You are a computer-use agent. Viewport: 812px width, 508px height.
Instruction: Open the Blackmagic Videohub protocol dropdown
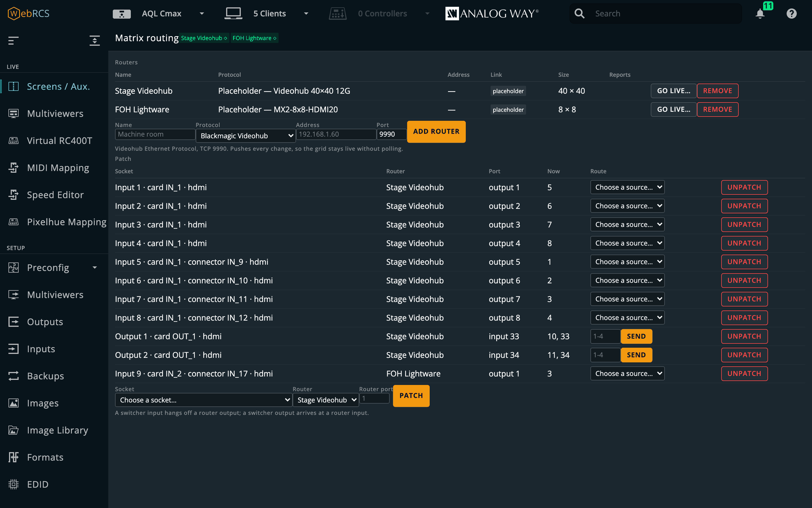click(246, 136)
